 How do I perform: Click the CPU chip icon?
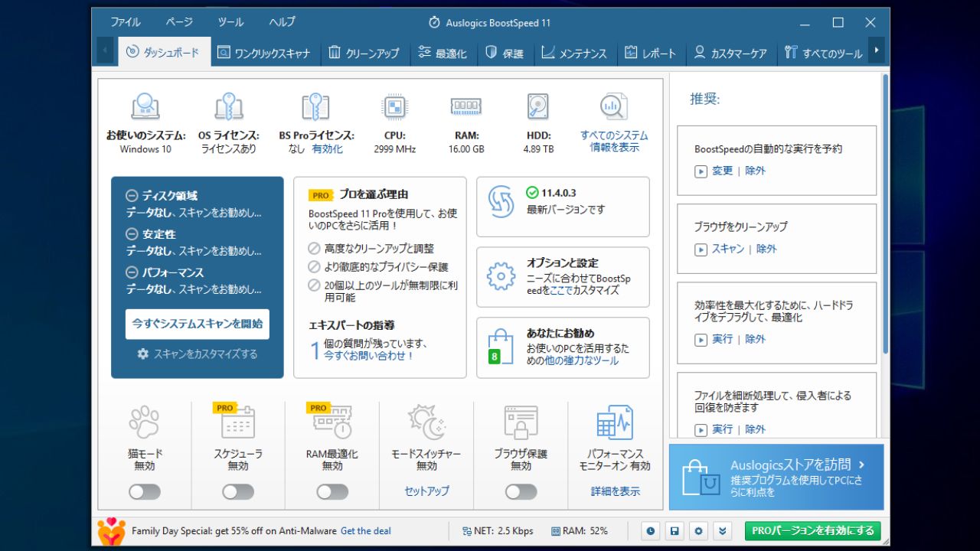click(394, 107)
